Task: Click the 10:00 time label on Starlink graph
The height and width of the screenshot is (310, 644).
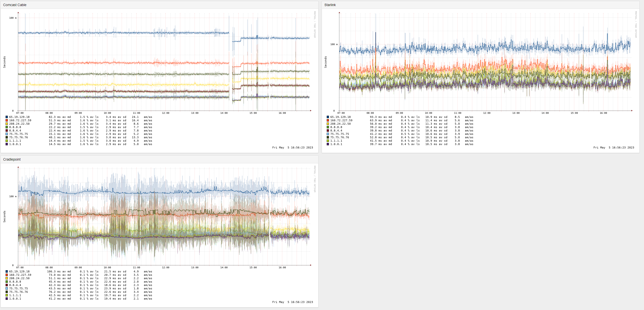Action: tap(428, 113)
